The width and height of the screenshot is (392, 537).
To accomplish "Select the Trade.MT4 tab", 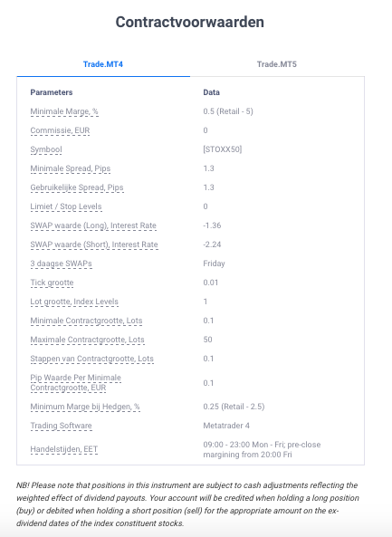I will point(103,64).
